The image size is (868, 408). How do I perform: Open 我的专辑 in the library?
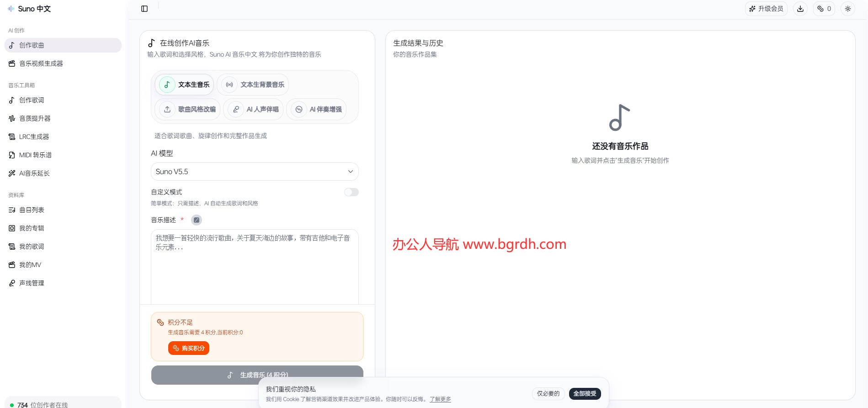(x=63, y=228)
